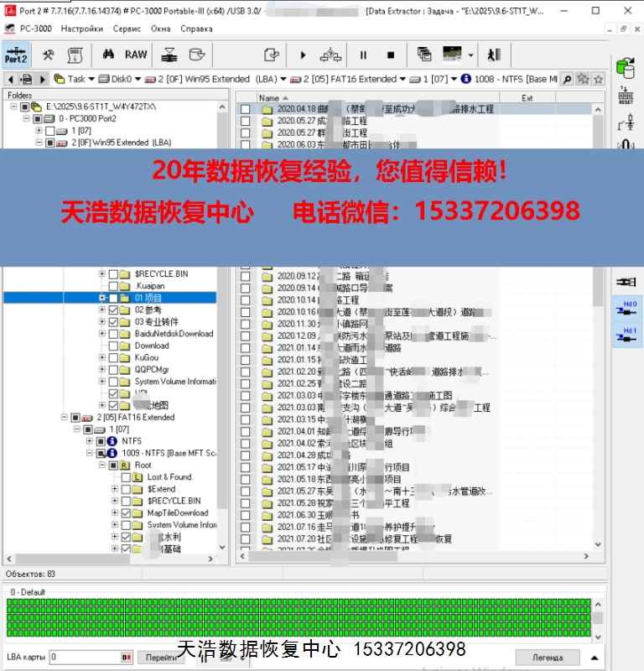This screenshot has width=644, height=671.
Task: Click the wrench and hammer tools icon
Action: coord(49,55)
